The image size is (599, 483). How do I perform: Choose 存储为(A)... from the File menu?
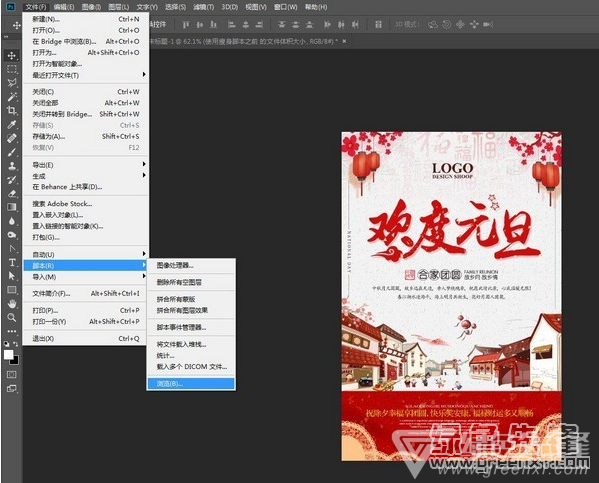click(x=86, y=136)
